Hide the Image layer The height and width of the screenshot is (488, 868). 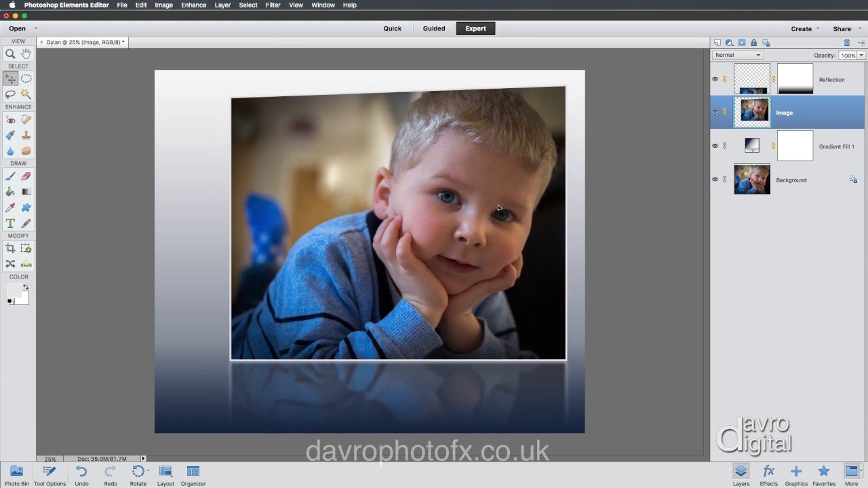715,113
